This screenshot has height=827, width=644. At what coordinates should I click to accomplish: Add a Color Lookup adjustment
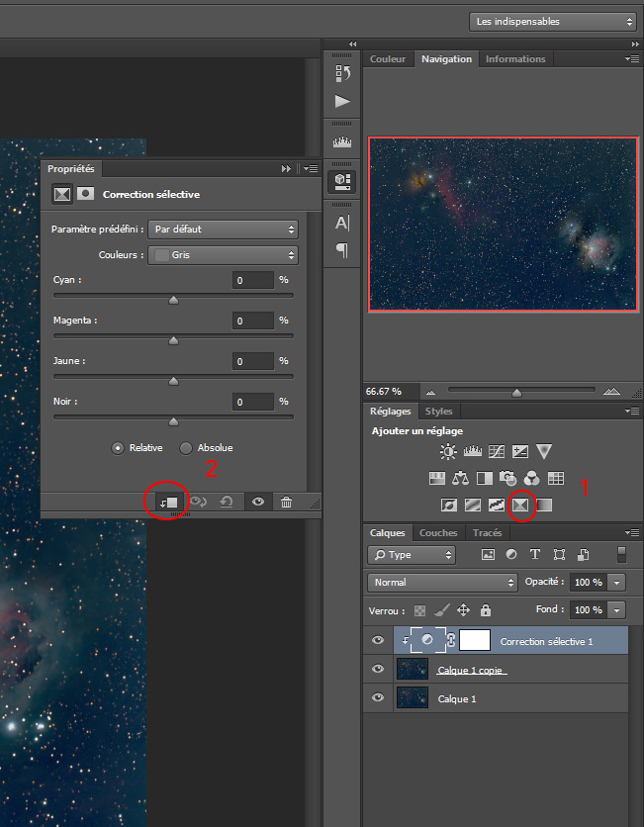555,479
